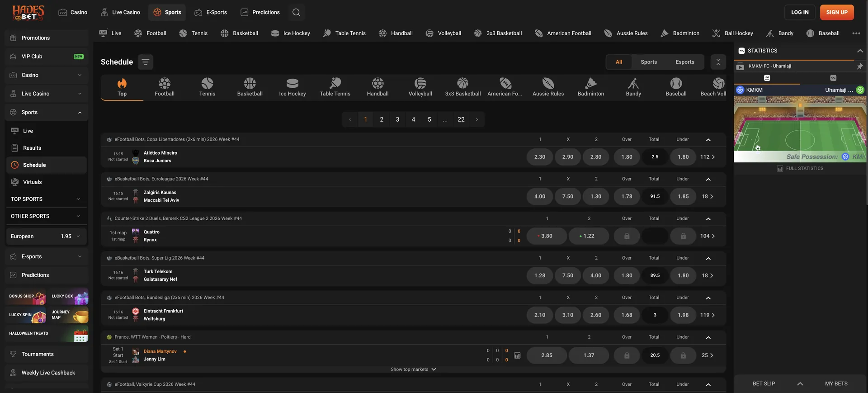Click the LOG IN button
Viewport: 868px width, 393px height.
coord(800,12)
